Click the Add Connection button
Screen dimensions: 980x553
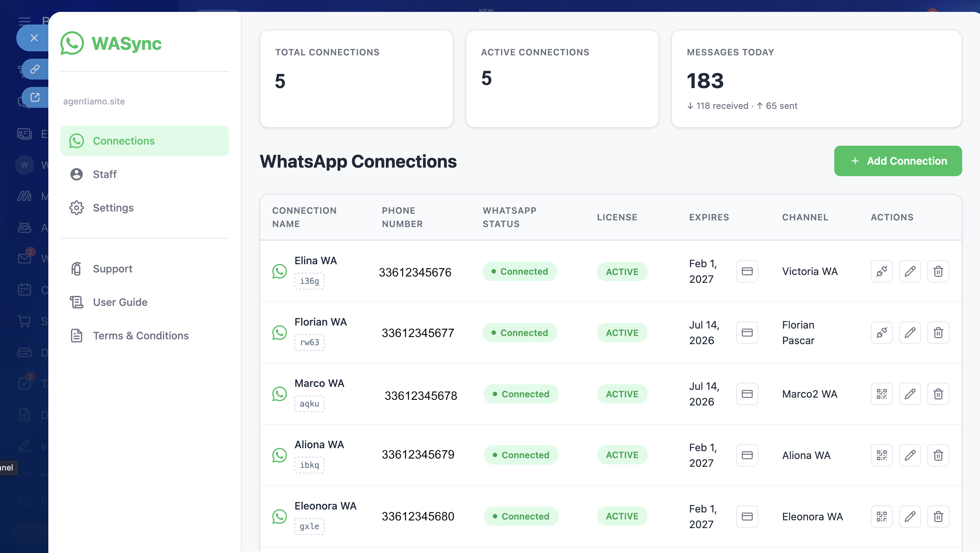click(x=897, y=161)
